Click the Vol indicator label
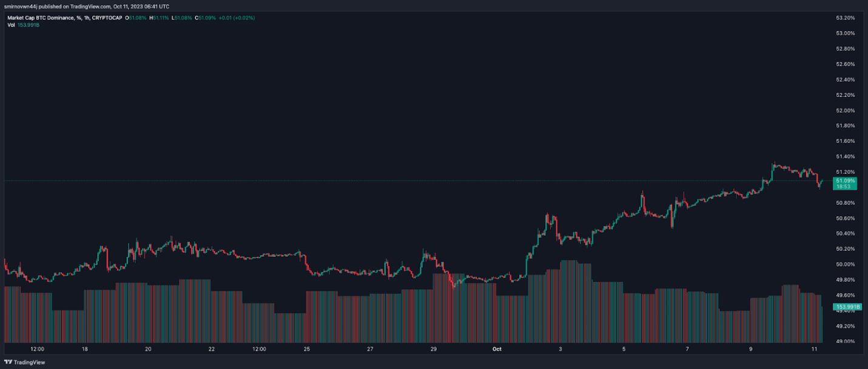Screen dimensions: 868x369 tap(11, 25)
